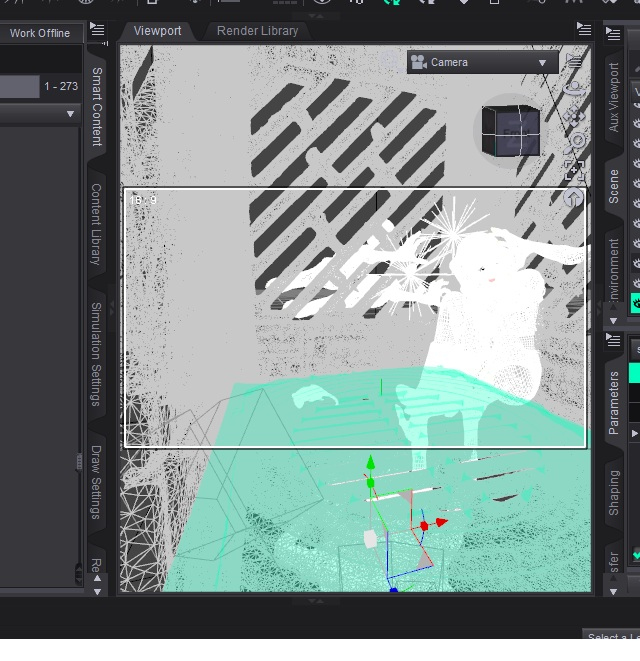
Task: Open the Content Library side tab
Action: pos(97,224)
